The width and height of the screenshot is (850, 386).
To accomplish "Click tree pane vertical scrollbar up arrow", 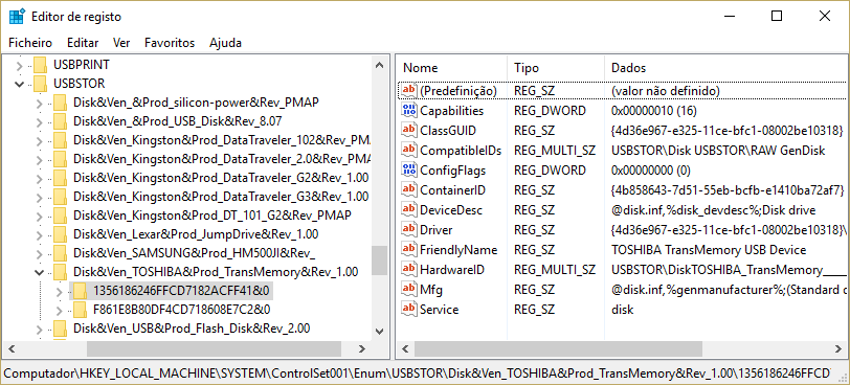I will click(379, 66).
